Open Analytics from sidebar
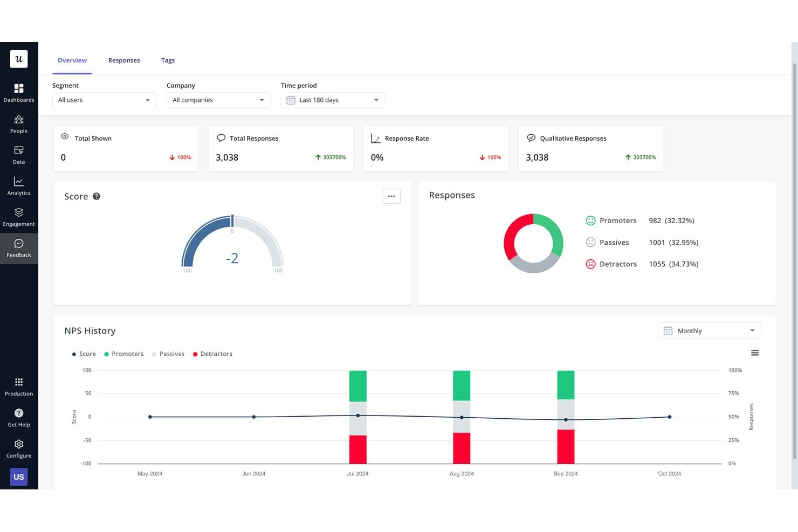 19,186
